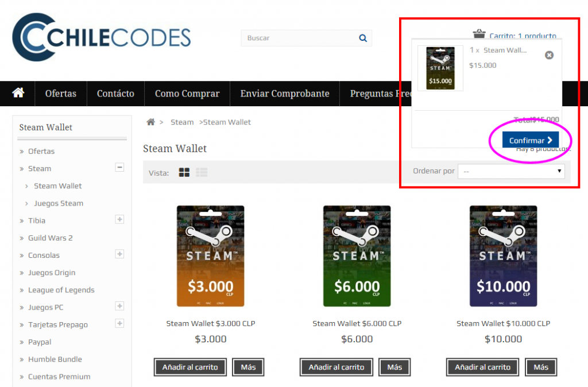Open the $6.000 Steam card image

pos(357,256)
